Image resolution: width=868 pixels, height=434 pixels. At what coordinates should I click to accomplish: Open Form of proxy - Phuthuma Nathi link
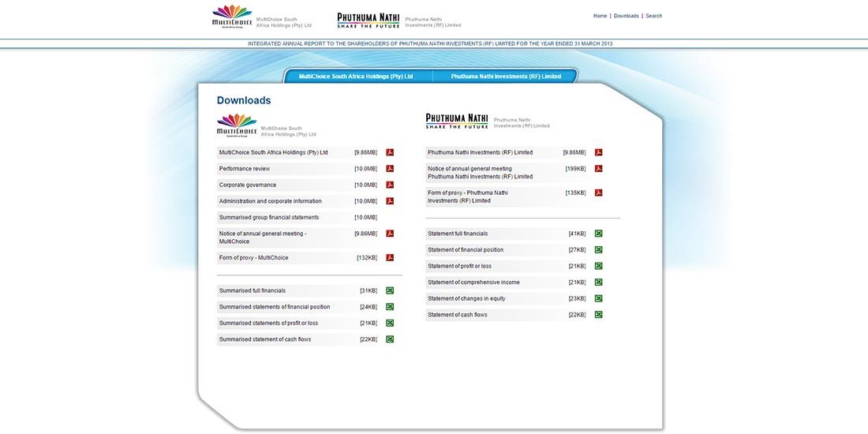pyautogui.click(x=468, y=196)
